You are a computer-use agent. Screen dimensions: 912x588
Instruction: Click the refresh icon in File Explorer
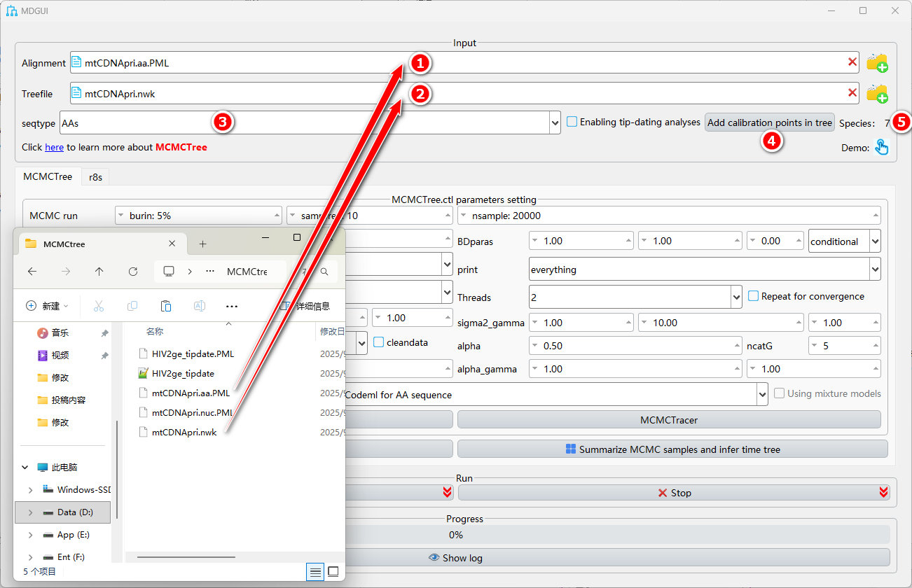coord(133,272)
